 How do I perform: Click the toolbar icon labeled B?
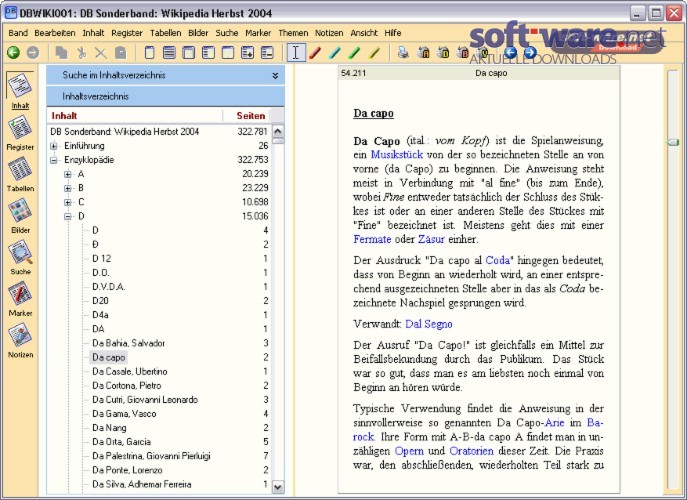pos(463,53)
